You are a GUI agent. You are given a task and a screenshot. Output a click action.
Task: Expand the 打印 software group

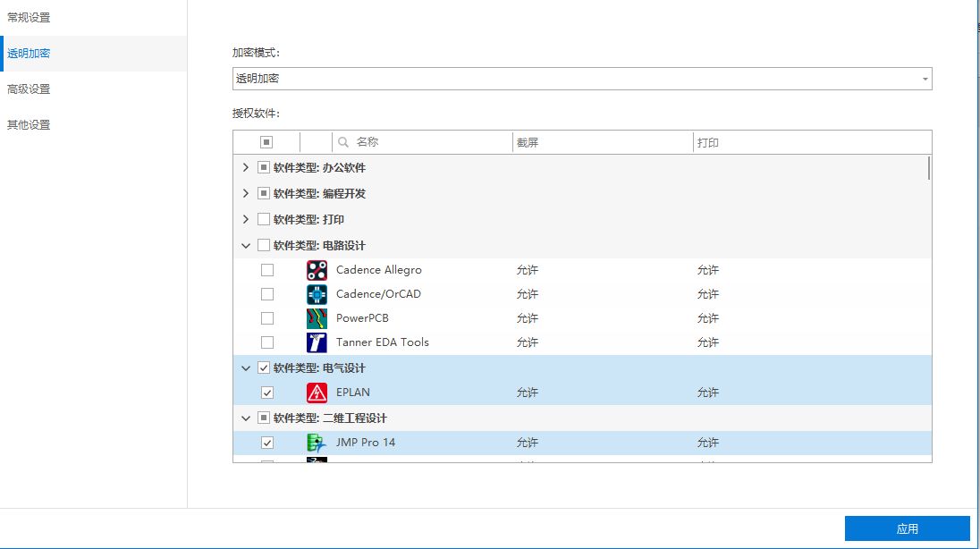point(246,219)
